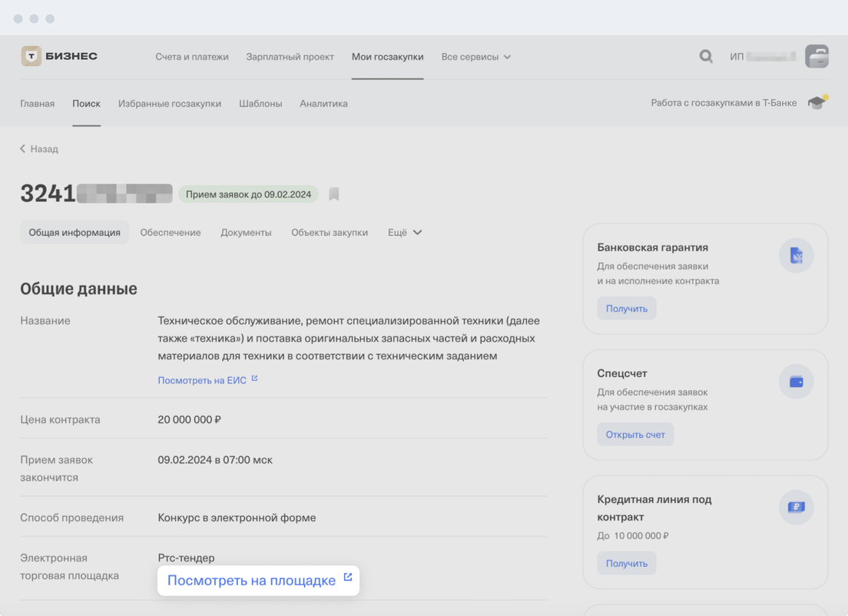The height and width of the screenshot is (616, 848).
Task: Click the credit line ruble icon
Action: point(796,507)
